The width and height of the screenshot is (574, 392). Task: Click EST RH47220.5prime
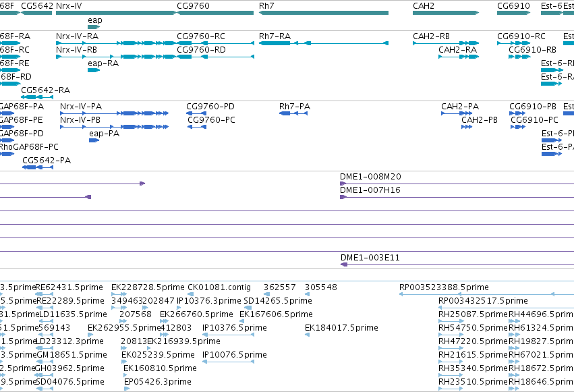tap(451, 348)
